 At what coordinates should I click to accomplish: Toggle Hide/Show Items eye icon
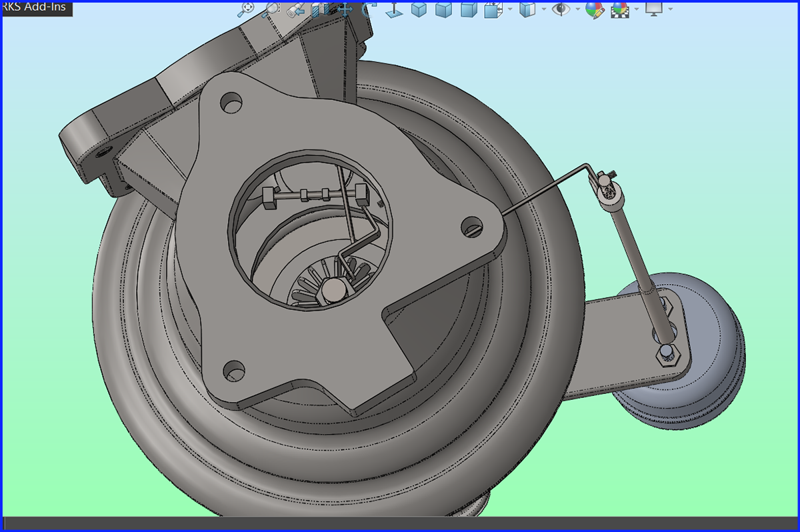562,9
